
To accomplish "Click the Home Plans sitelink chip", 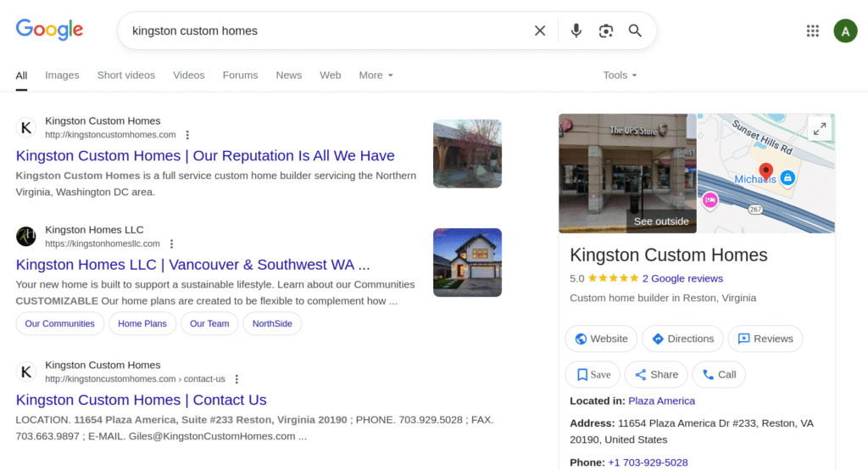I will [x=142, y=324].
